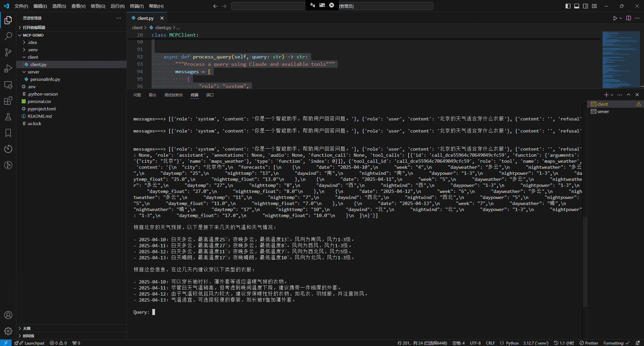Open the 终端(T) menu
Viewport: 644px width, 346px height.
tap(137, 6)
